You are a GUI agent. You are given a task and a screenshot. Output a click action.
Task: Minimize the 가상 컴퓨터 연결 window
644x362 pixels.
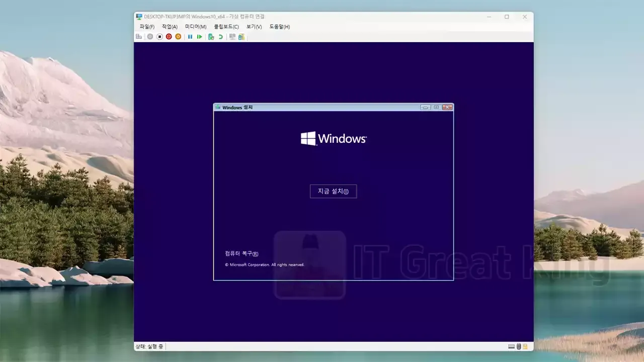[x=489, y=17]
